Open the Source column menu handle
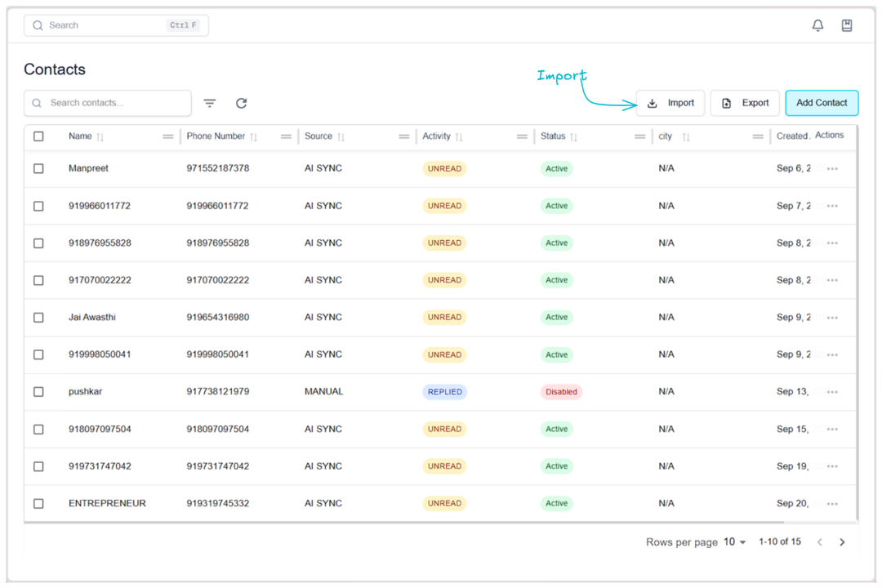 (403, 136)
